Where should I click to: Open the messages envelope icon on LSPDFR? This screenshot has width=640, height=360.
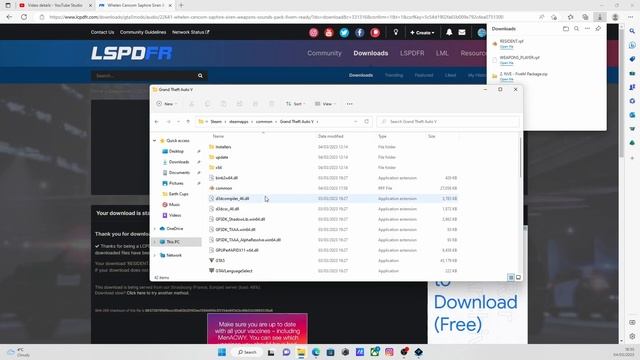(x=462, y=32)
